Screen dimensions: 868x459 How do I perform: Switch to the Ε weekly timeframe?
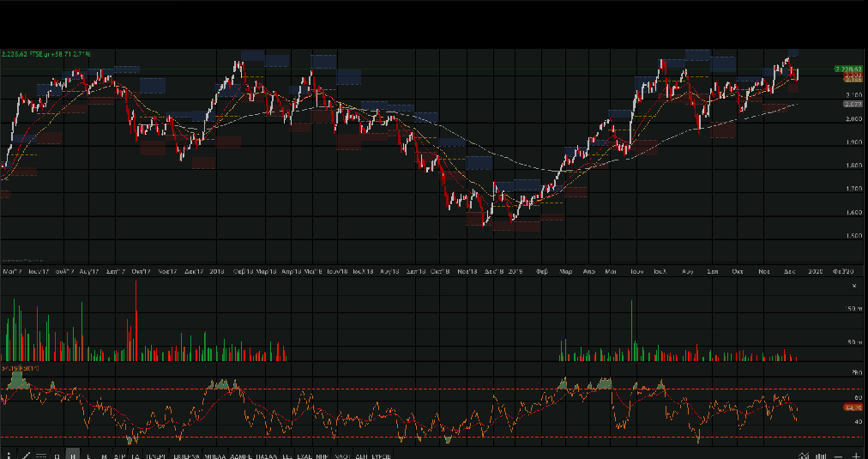(x=89, y=455)
